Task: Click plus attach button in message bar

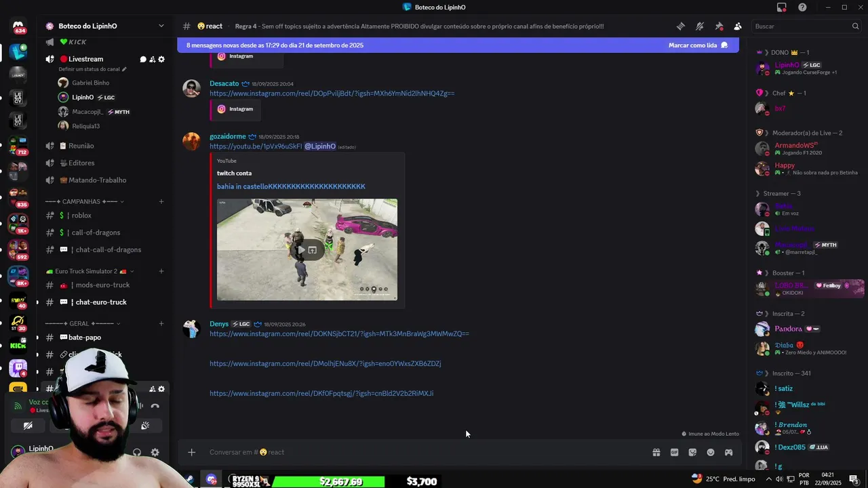Action: coord(192,452)
